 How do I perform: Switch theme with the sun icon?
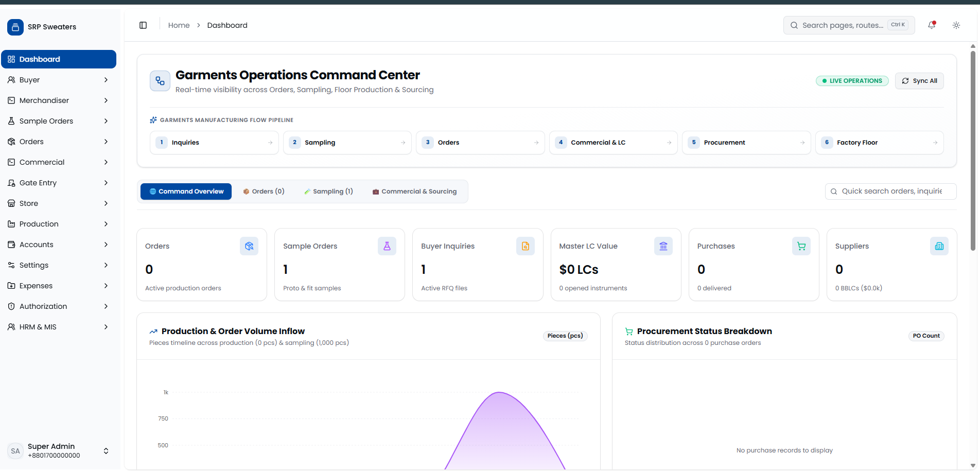coord(956,25)
